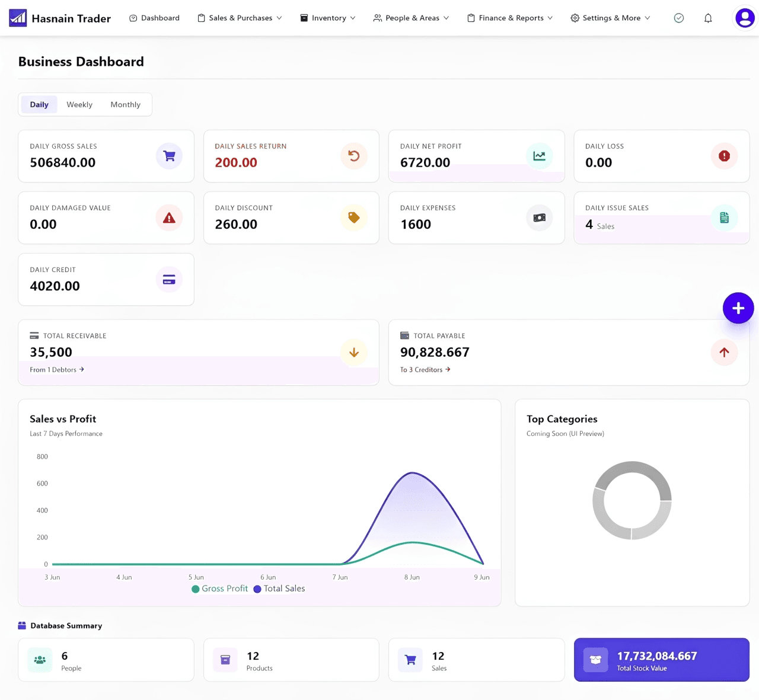Click the Daily Net Profit value 6720.00
This screenshot has height=700, width=759.
[x=425, y=162]
